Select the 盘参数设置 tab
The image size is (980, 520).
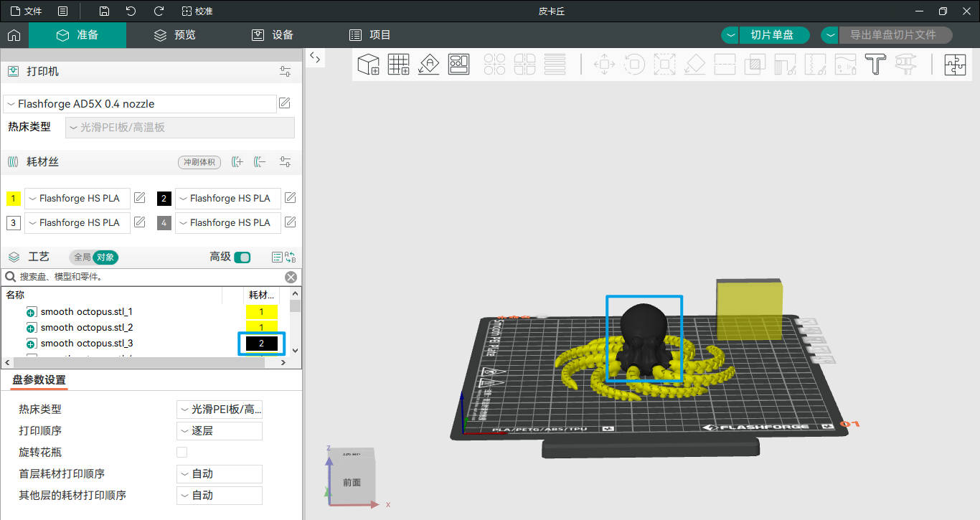(39, 380)
